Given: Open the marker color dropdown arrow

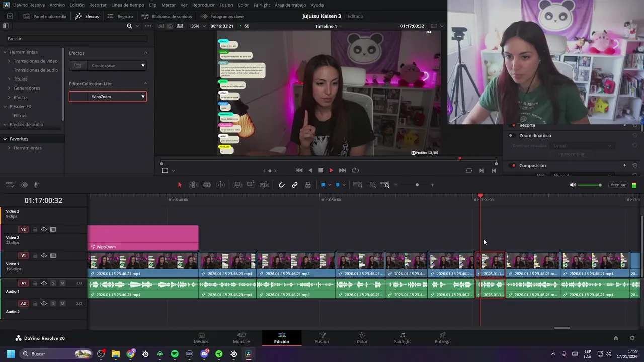Looking at the screenshot, I should [x=344, y=185].
